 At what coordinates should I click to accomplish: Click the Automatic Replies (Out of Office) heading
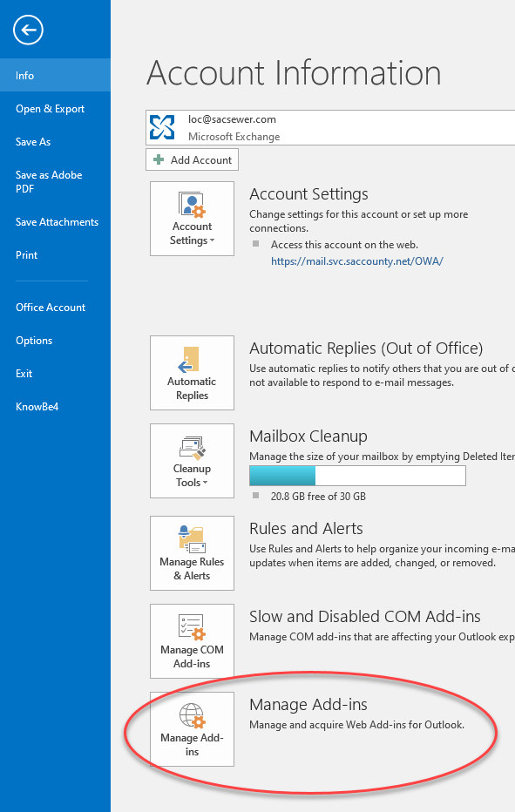pyautogui.click(x=366, y=348)
